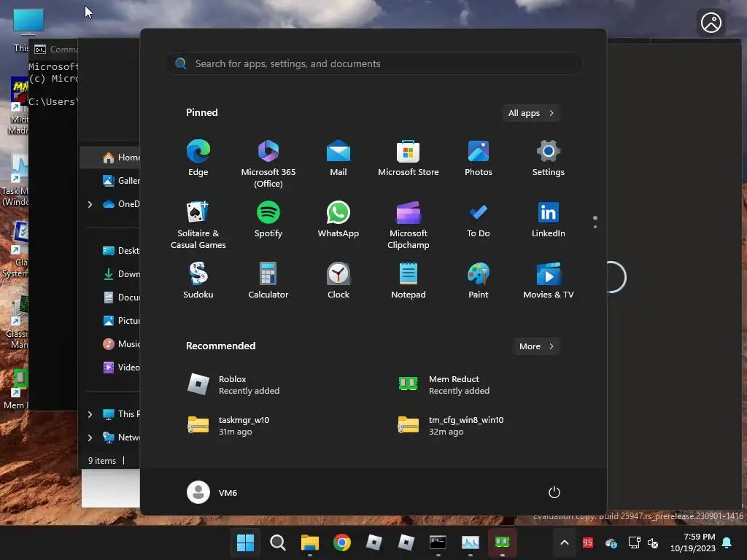The image size is (747, 560).
Task: Open the Calculator app
Action: [268, 281]
